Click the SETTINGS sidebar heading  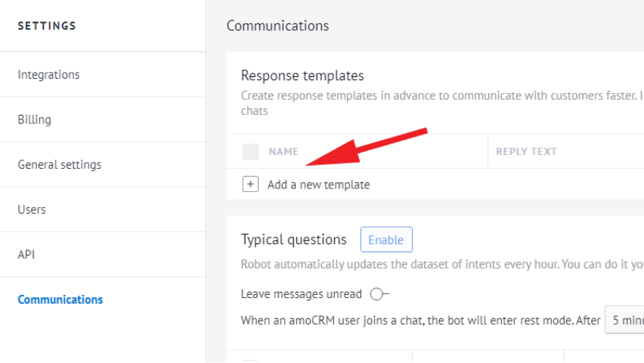coord(47,26)
